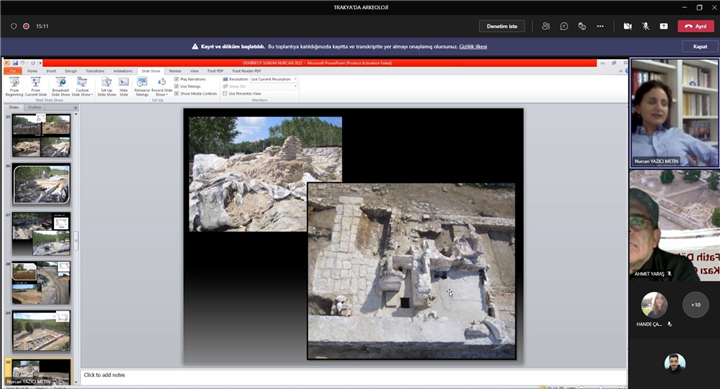
Task: Open the Teams participants panel
Action: click(x=546, y=26)
